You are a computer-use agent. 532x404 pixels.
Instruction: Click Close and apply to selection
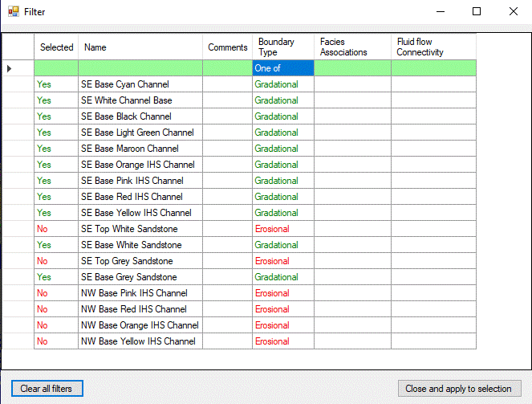click(x=459, y=389)
